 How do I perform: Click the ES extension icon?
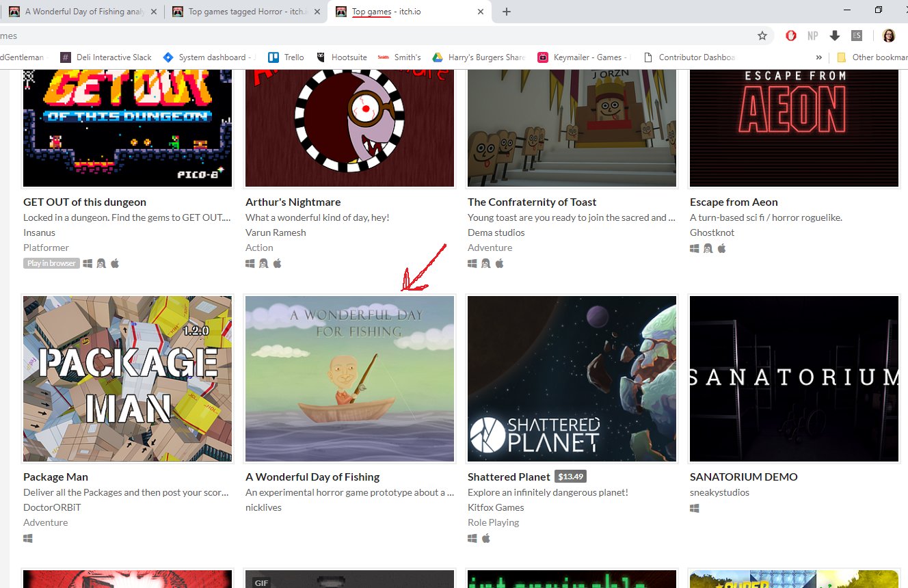tap(856, 36)
